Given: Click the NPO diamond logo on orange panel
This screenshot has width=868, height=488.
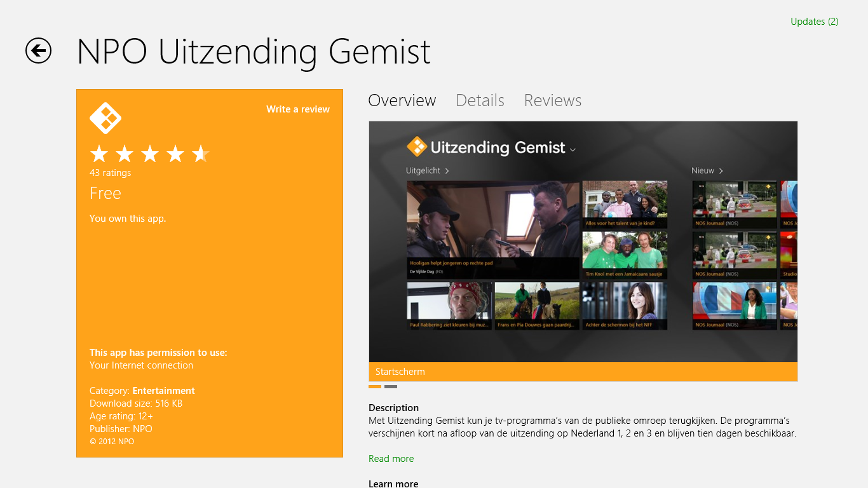Looking at the screenshot, I should pos(105,118).
